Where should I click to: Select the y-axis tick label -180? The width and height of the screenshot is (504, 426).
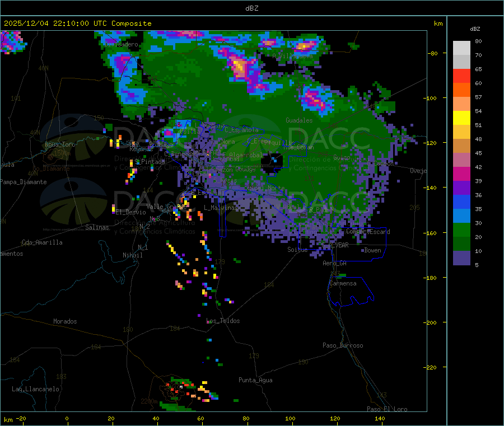tap(430, 278)
